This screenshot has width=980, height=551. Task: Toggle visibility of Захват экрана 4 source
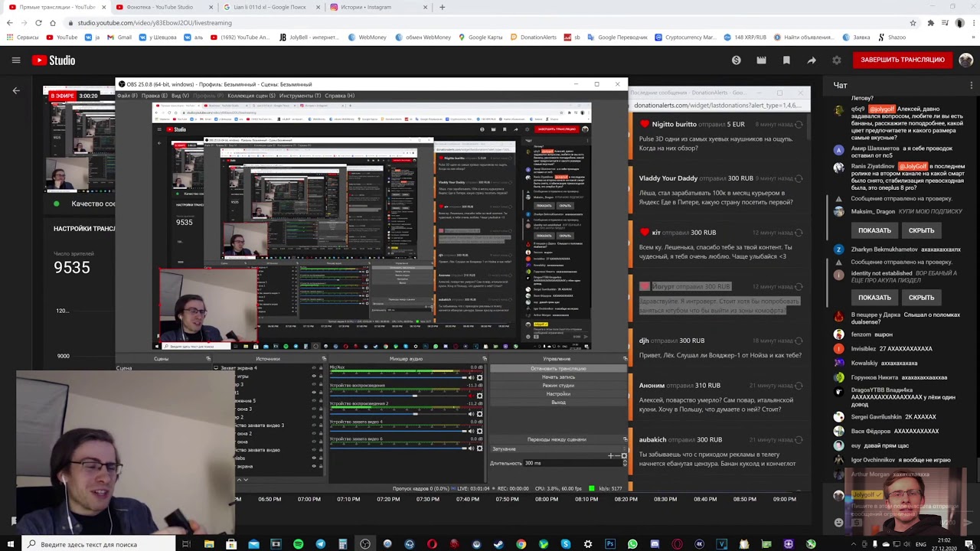pos(314,367)
